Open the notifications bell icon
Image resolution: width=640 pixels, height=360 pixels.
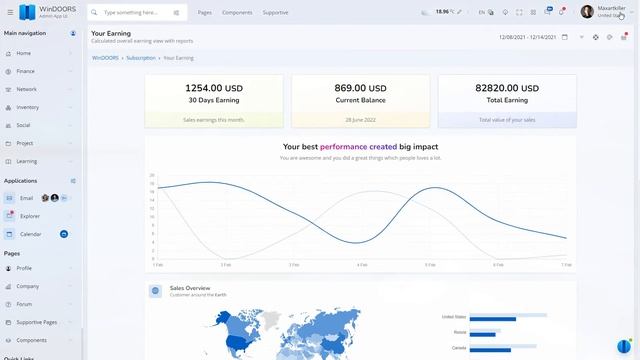562,11
